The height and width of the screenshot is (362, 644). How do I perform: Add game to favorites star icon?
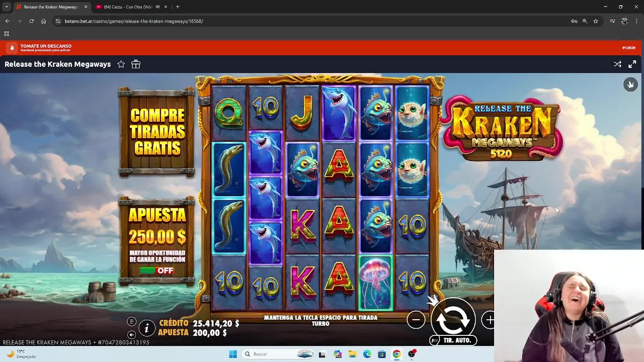point(121,64)
